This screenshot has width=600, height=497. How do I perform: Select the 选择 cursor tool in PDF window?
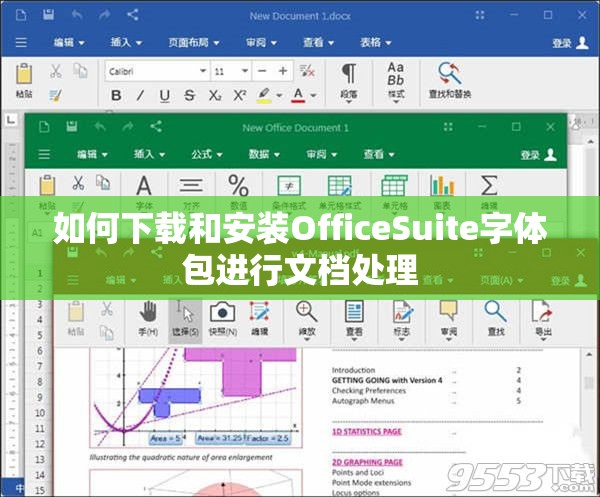click(x=185, y=321)
